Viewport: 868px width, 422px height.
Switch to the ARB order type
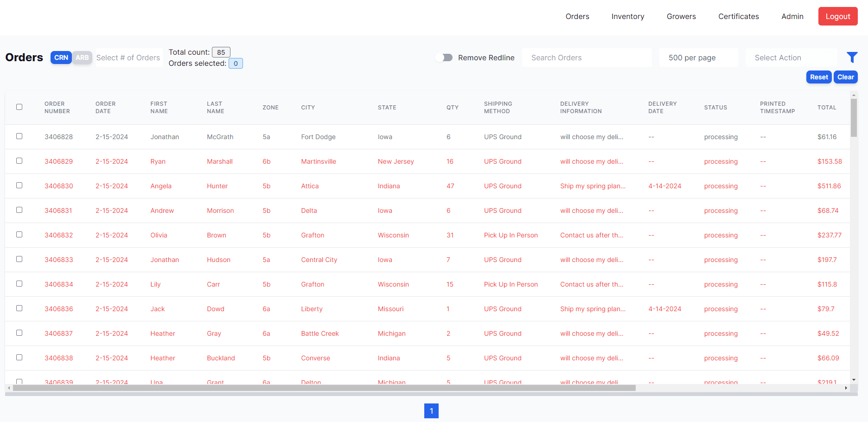82,58
